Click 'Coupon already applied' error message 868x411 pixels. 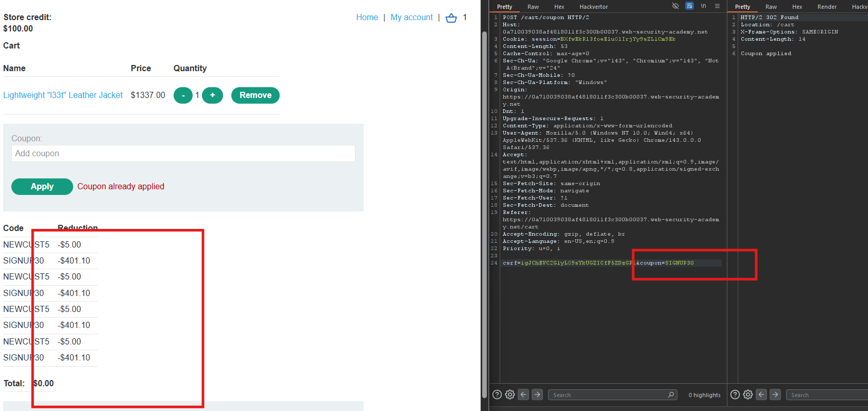(121, 187)
